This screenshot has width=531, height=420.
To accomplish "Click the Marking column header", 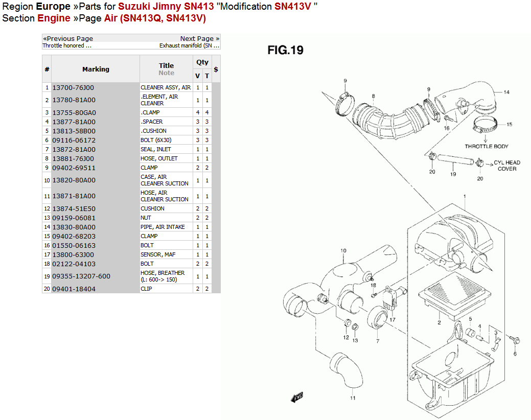I will [96, 69].
